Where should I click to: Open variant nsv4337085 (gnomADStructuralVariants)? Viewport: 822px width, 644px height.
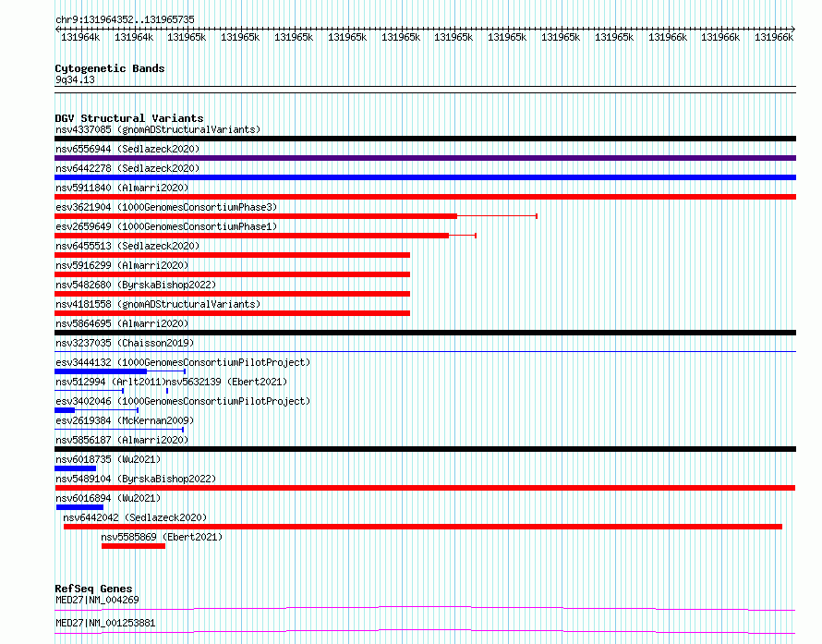pos(158,129)
